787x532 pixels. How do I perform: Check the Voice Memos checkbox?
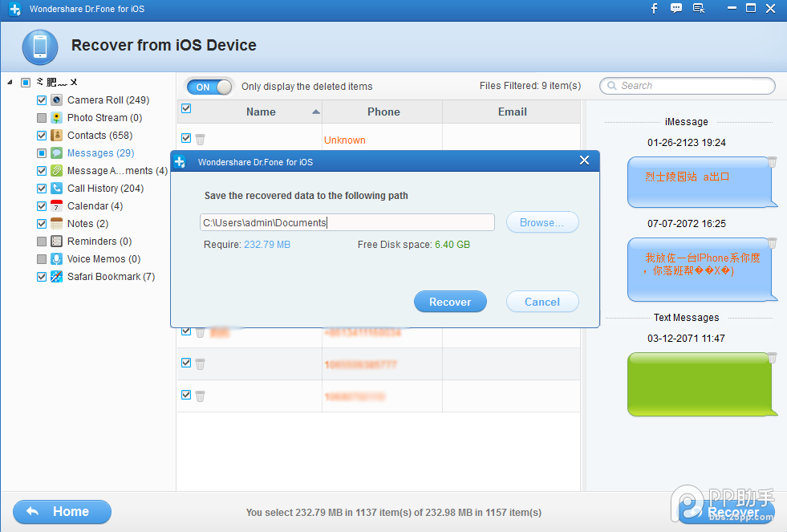click(x=42, y=259)
